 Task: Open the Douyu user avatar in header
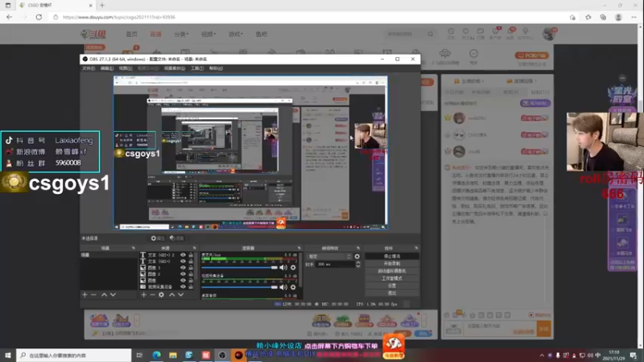[x=549, y=34]
